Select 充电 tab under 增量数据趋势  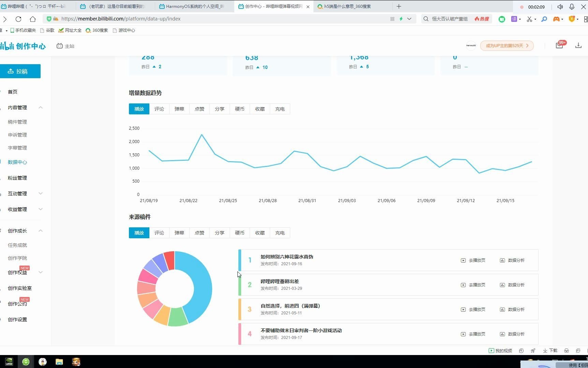(x=280, y=109)
